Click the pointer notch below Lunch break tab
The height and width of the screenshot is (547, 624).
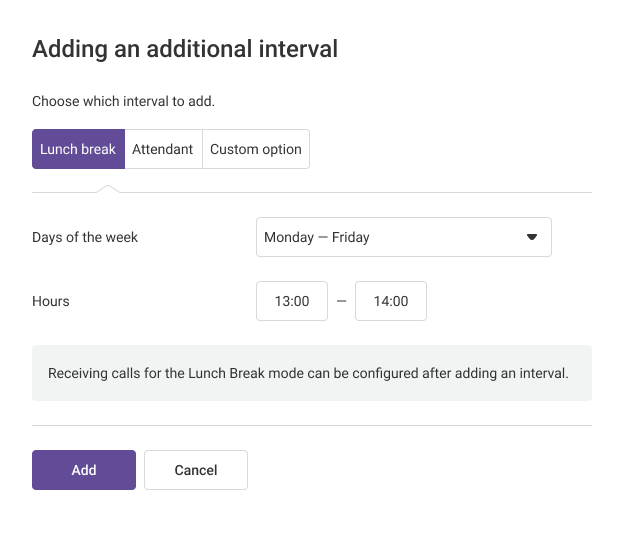click(x=110, y=188)
